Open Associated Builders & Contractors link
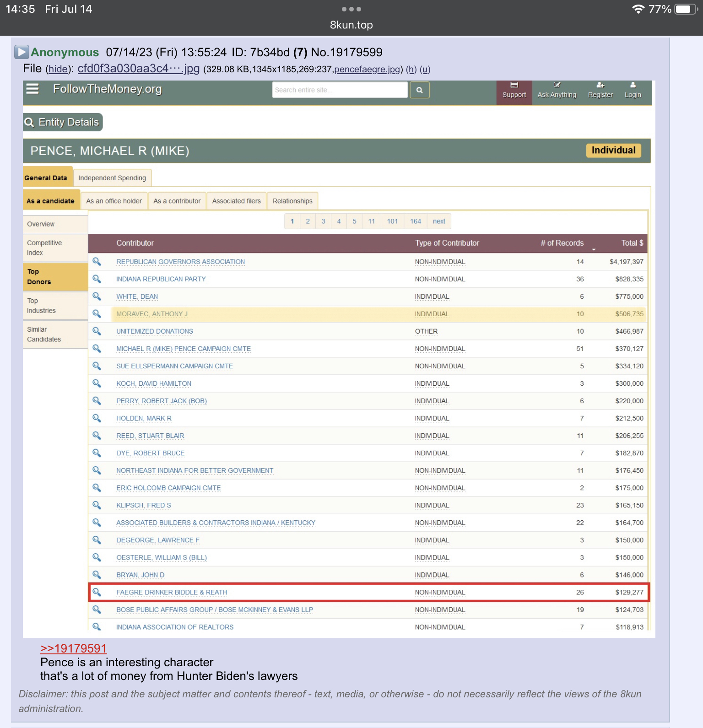The width and height of the screenshot is (703, 728). [216, 523]
